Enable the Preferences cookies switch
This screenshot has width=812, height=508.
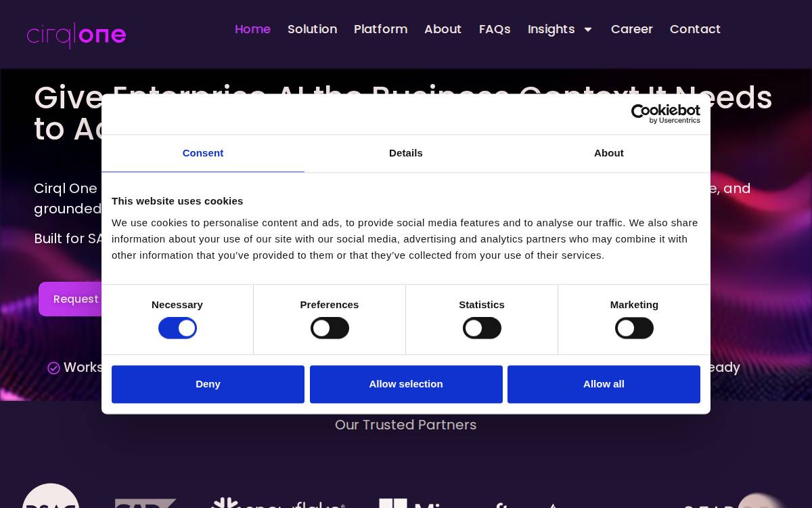[x=330, y=329]
